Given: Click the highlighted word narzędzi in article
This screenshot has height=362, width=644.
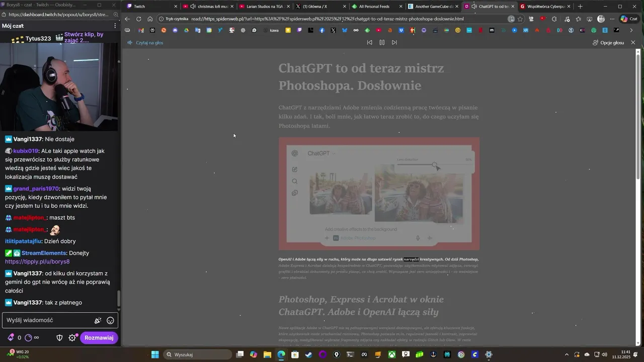Looking at the screenshot, I should coord(411,259).
